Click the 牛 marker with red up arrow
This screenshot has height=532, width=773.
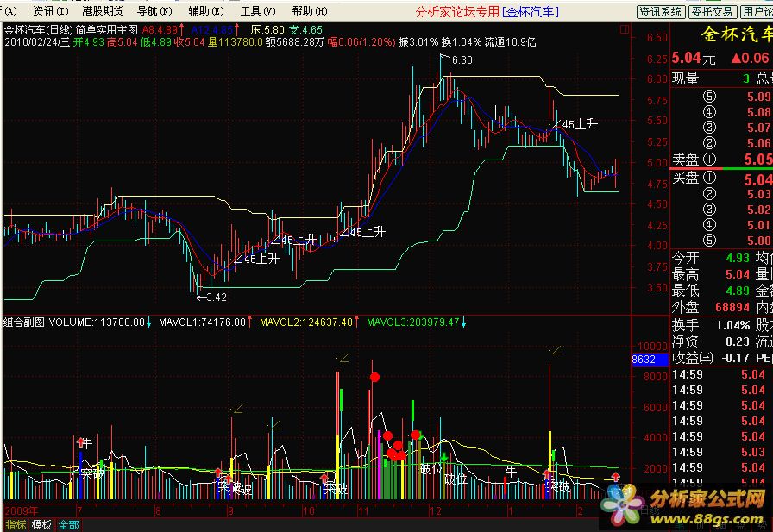pos(84,443)
